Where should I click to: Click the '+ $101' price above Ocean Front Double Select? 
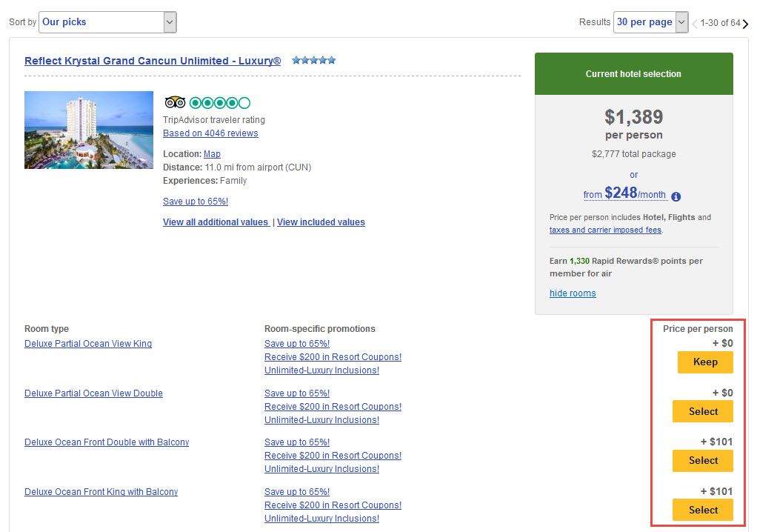click(x=717, y=442)
